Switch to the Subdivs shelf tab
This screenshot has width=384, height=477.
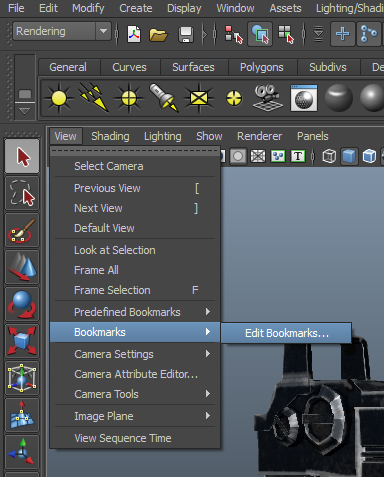tap(328, 67)
